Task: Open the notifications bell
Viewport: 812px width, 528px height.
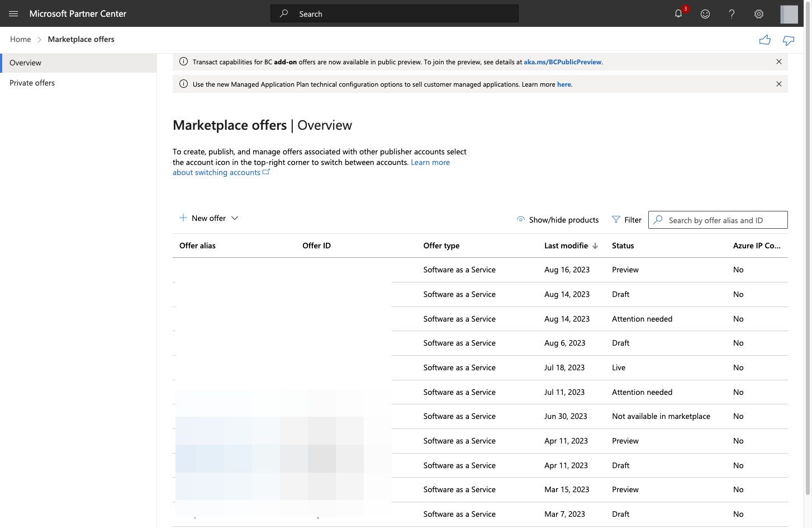Action: (x=678, y=13)
